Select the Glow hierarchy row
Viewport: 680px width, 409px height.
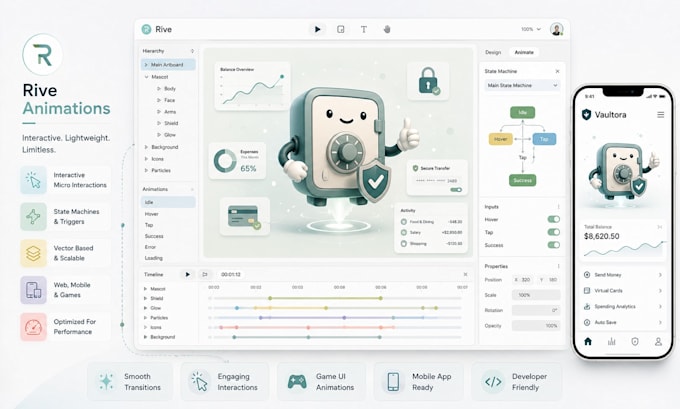click(x=168, y=135)
